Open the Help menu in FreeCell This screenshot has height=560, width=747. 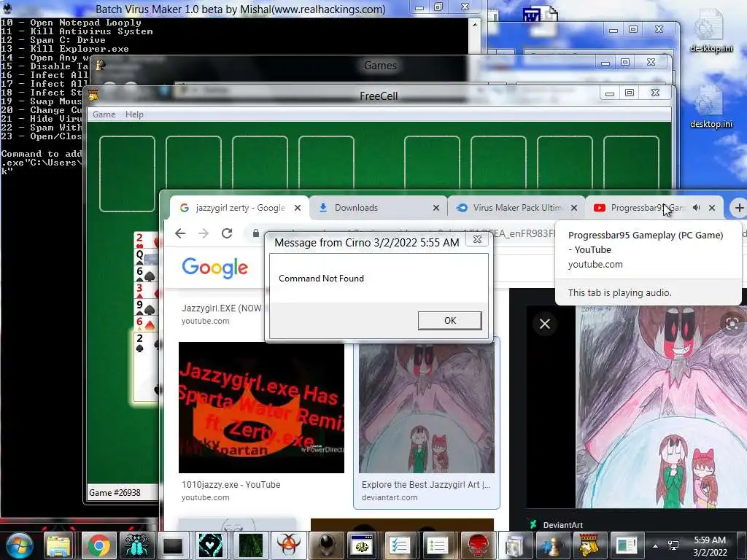point(134,114)
